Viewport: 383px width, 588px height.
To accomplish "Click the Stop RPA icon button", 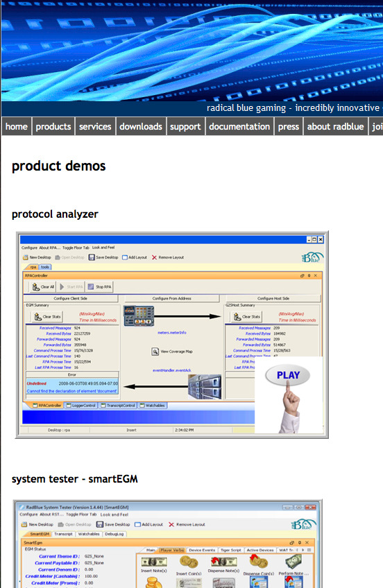I will click(x=91, y=286).
